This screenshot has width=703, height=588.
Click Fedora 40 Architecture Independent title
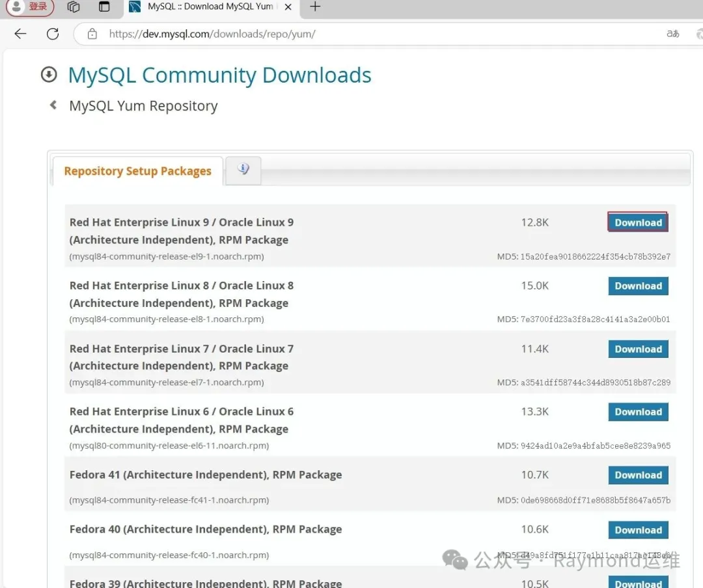(x=206, y=529)
